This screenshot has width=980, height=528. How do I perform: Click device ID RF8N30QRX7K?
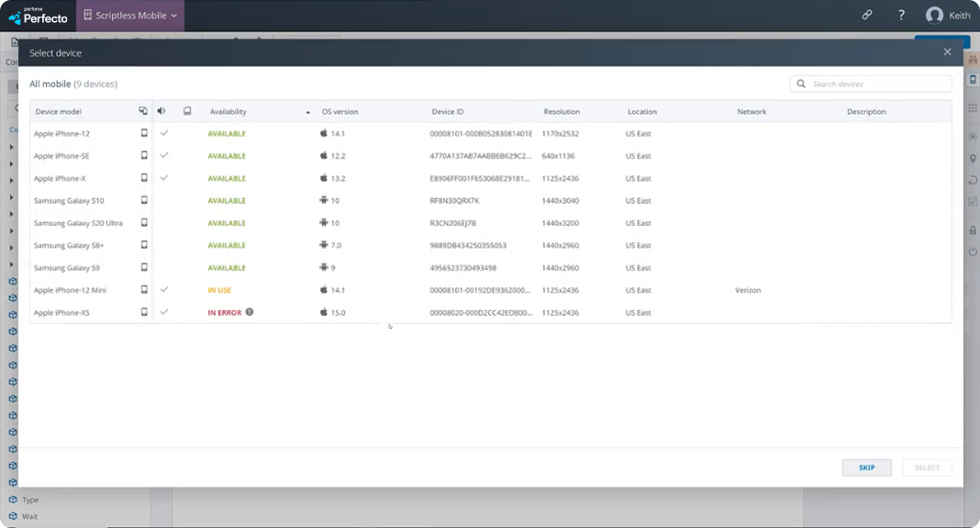pos(454,201)
